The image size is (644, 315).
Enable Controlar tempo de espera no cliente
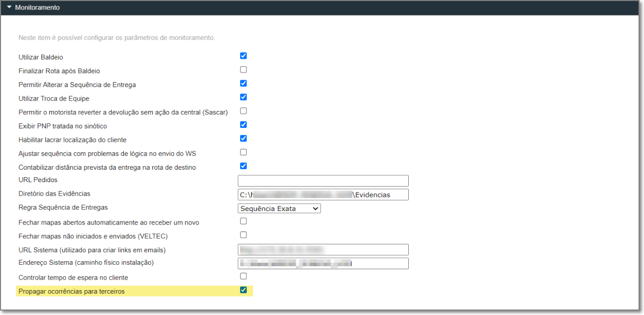pos(243,276)
